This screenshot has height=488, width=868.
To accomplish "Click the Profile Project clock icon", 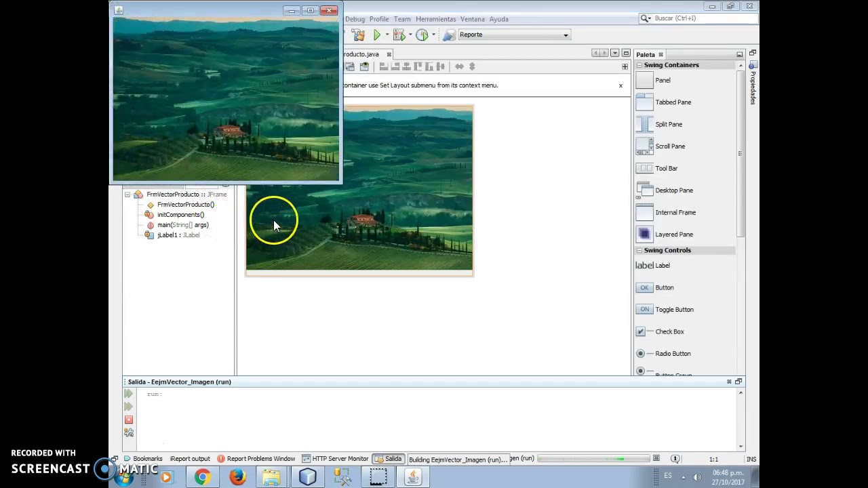I will pos(422,35).
